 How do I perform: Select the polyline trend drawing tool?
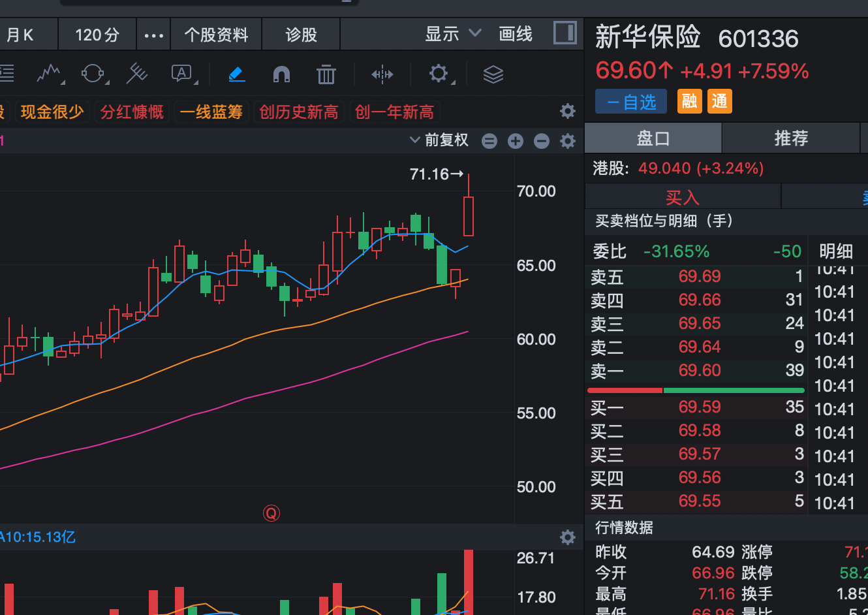coord(49,74)
